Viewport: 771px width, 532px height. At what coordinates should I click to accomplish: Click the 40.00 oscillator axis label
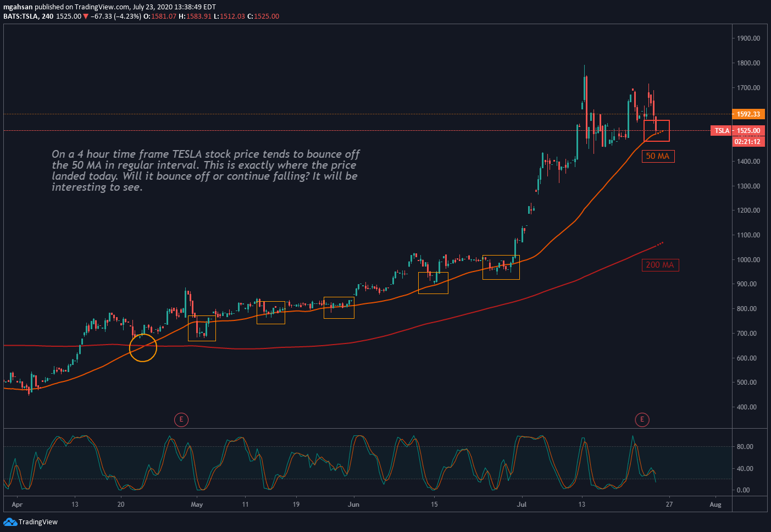(x=745, y=469)
